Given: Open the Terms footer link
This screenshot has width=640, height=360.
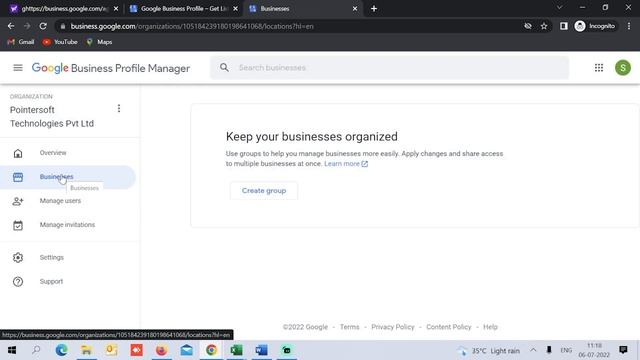Looking at the screenshot, I should click(349, 327).
